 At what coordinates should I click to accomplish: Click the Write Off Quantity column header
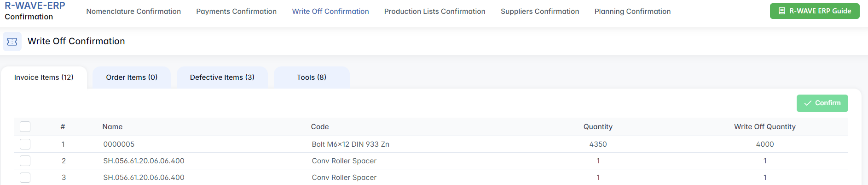tap(764, 127)
